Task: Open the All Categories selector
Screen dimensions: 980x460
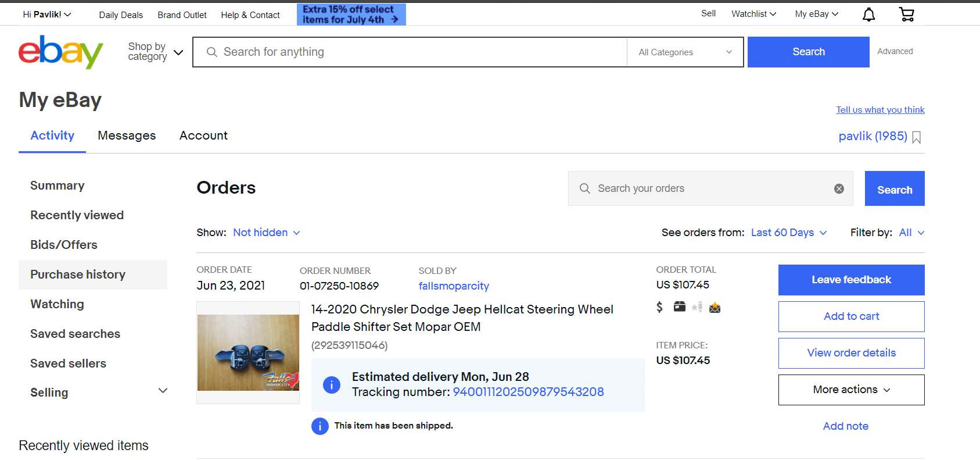Action: [685, 52]
